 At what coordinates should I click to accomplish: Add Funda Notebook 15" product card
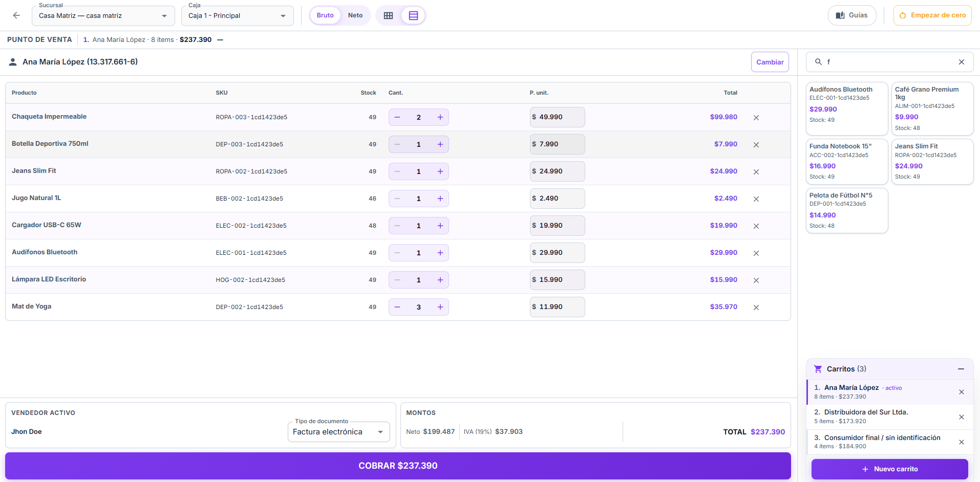coord(847,162)
